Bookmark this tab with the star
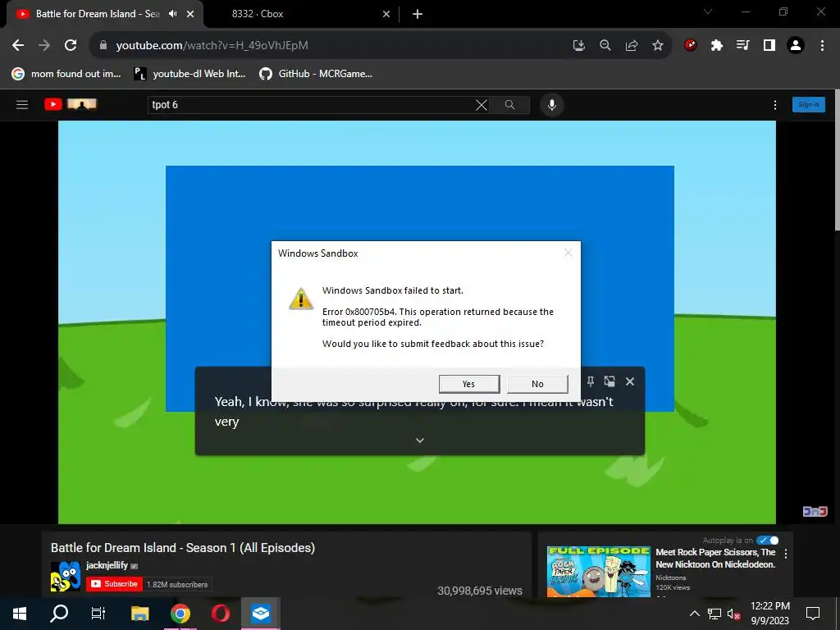Image resolution: width=840 pixels, height=630 pixels. pos(658,46)
